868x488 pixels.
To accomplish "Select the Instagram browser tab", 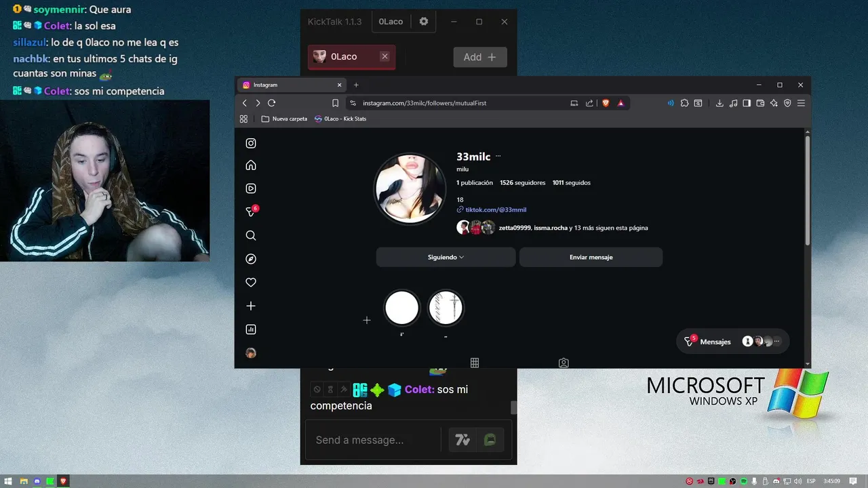I will [x=293, y=85].
